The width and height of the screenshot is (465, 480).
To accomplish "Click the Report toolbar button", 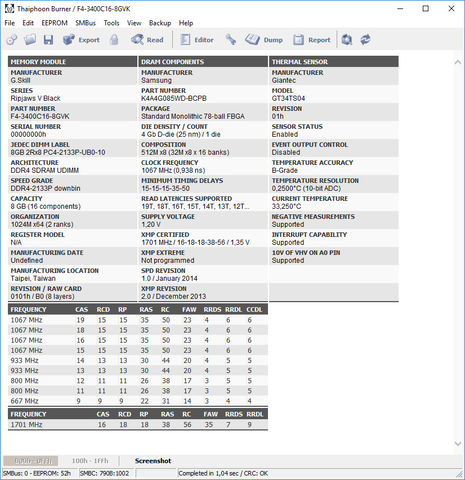I will [312, 40].
